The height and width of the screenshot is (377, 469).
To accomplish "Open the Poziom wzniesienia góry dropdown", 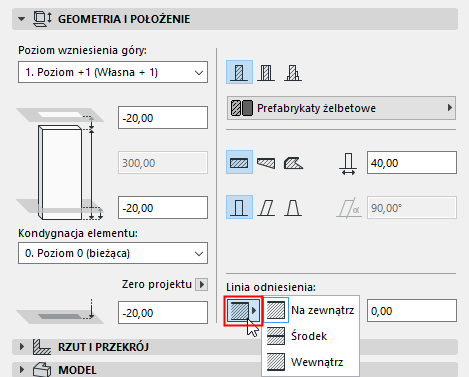I will coord(113,72).
